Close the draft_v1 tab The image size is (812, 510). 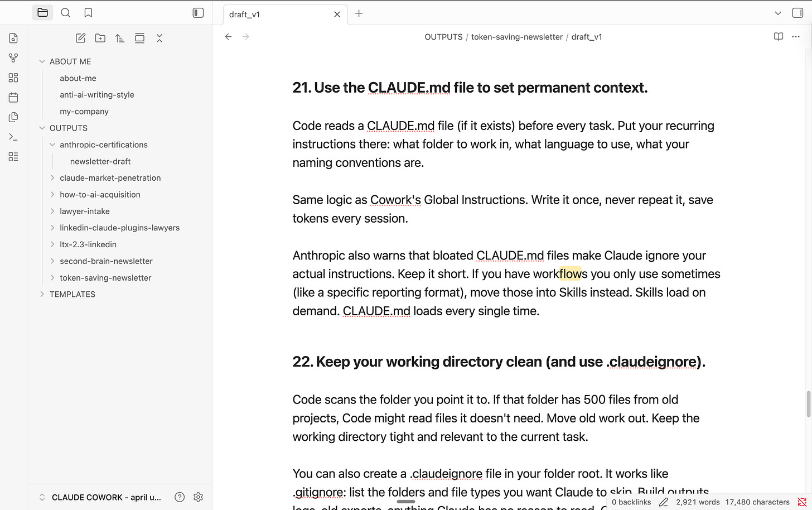coord(337,15)
